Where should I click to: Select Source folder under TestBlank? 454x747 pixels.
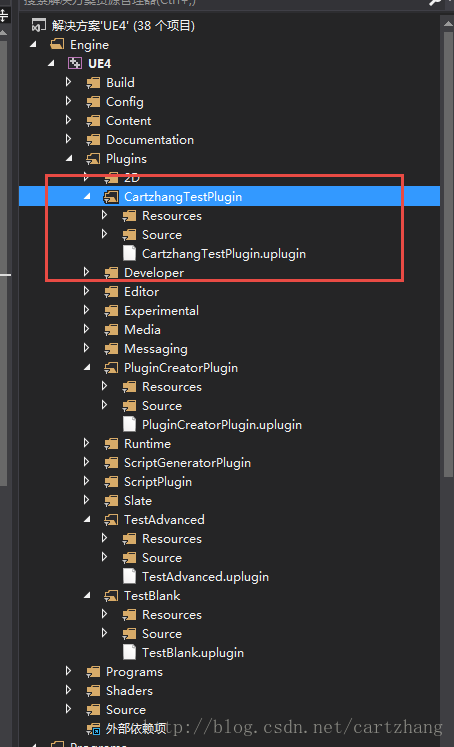[162, 634]
